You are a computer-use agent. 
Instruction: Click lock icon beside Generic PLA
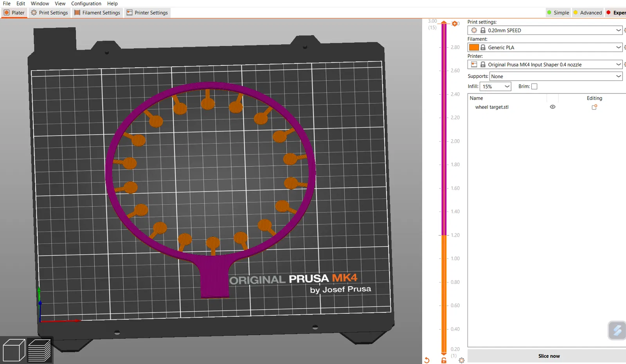tap(483, 47)
